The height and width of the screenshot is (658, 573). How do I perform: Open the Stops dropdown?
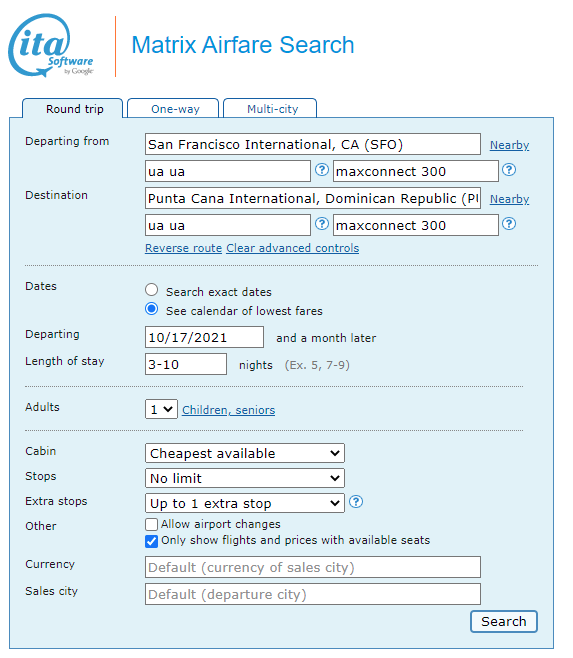click(245, 478)
